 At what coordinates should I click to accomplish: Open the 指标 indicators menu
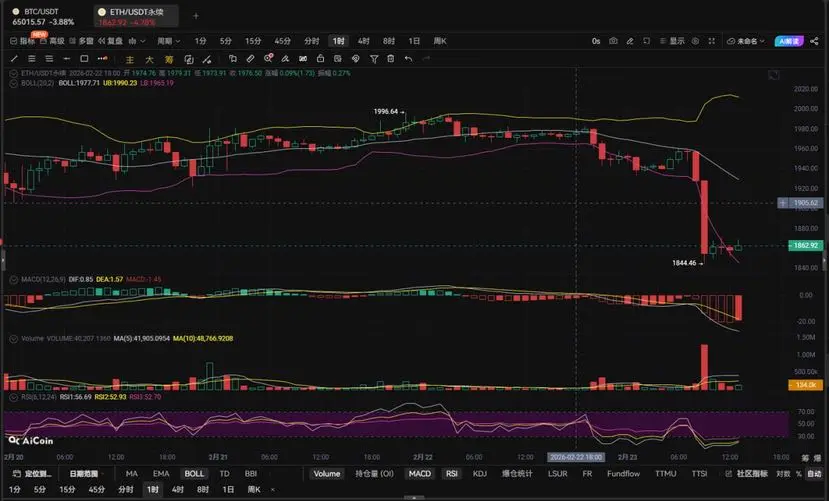[x=23, y=41]
